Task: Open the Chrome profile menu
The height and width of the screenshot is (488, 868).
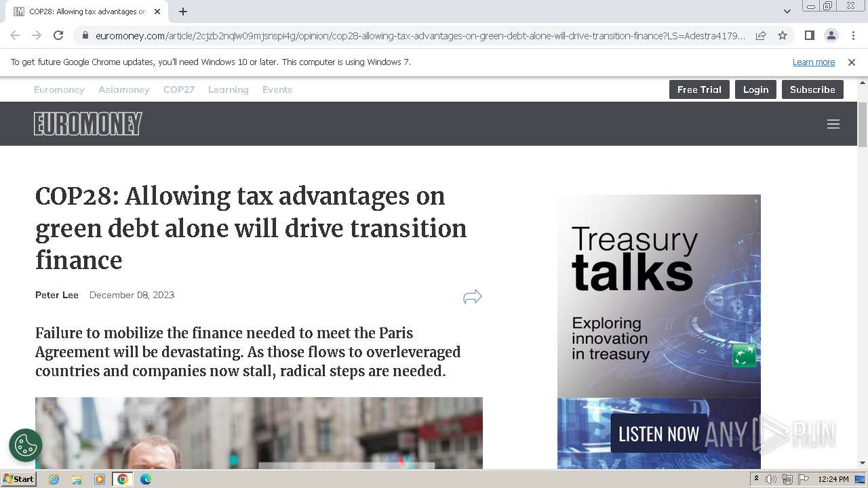Action: coord(831,35)
